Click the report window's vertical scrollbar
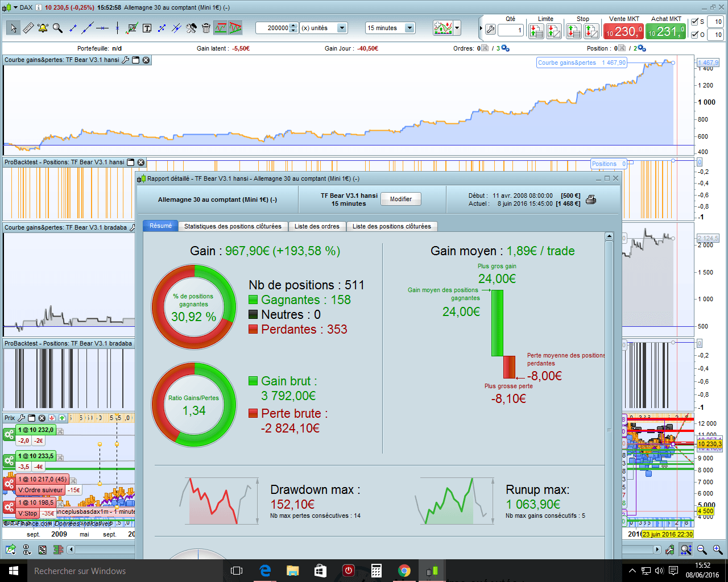Image resolution: width=728 pixels, height=582 pixels. coord(609,398)
